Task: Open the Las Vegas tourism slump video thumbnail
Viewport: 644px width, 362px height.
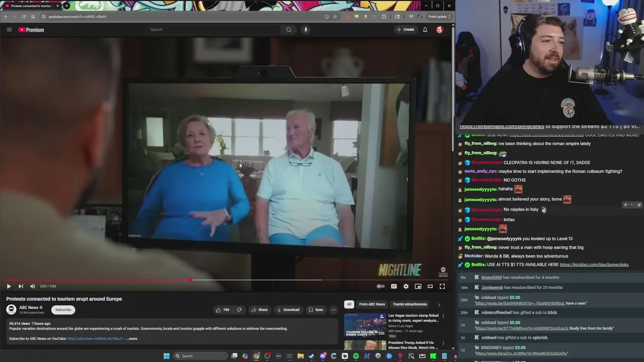Action: (x=365, y=325)
